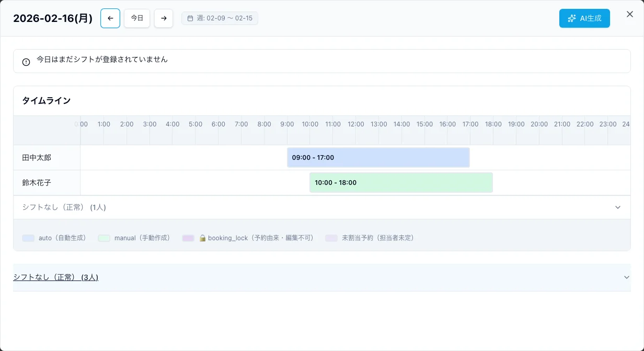Close the shift dialog with X
This screenshot has width=644, height=351.
[629, 15]
